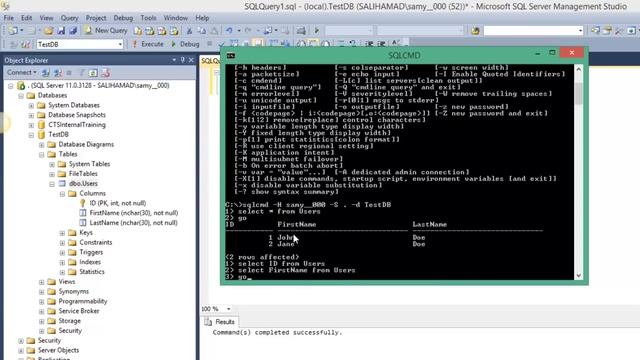Click the New Query toolbar button
This screenshot has width=640, height=360.
click(x=106, y=31)
